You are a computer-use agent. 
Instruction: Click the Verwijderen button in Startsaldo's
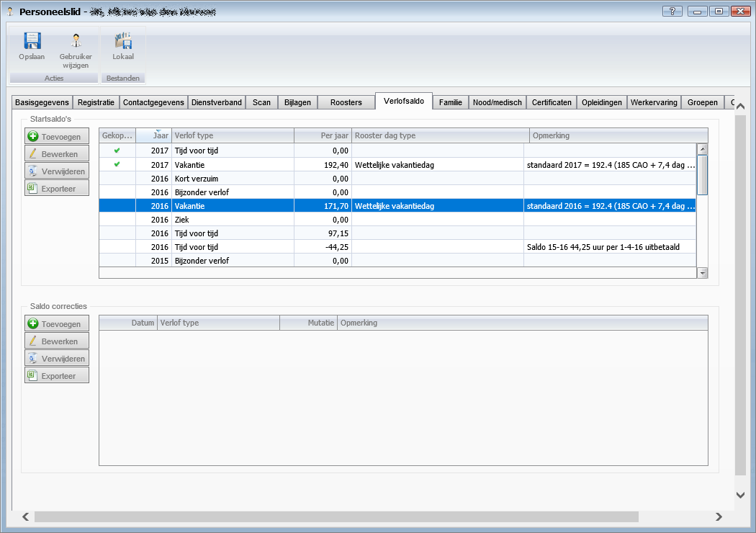[x=57, y=171]
